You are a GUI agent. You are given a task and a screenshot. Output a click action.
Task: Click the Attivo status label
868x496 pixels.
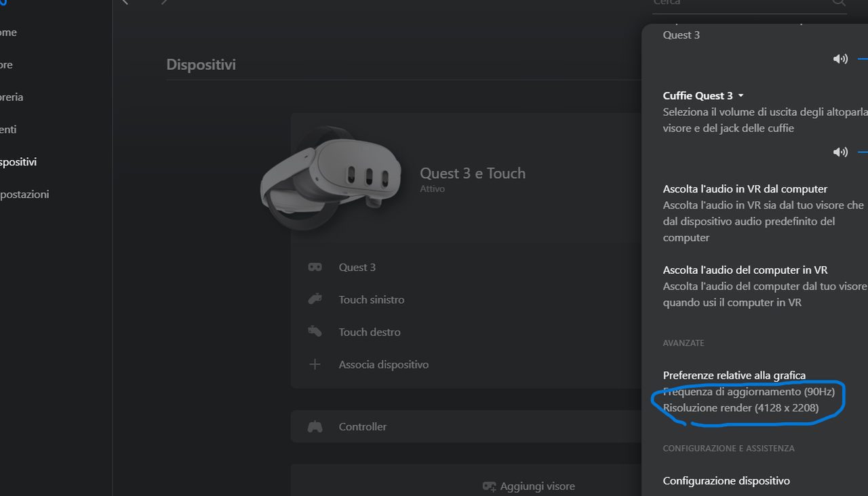432,189
